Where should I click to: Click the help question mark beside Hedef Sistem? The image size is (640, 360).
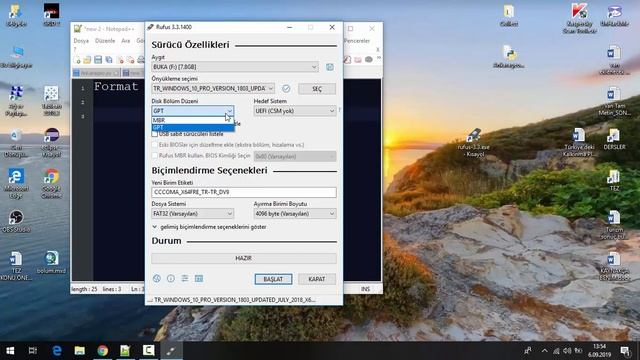pyautogui.click(x=339, y=110)
